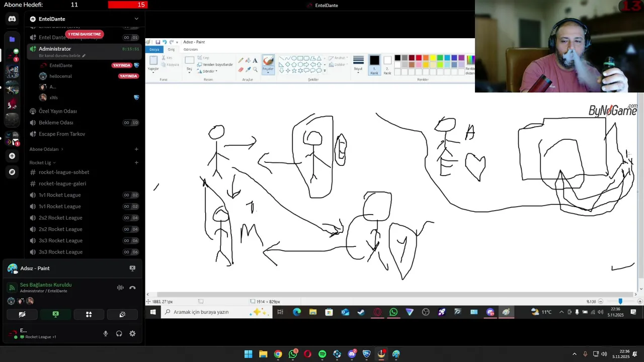Open voice noise suppression waveform icon
The height and width of the screenshot is (362, 644).
[x=120, y=288]
